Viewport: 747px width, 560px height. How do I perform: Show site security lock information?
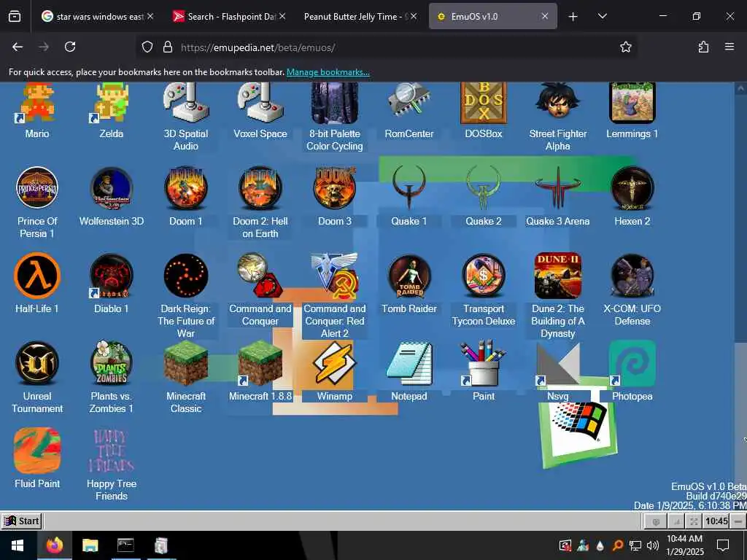coord(167,47)
